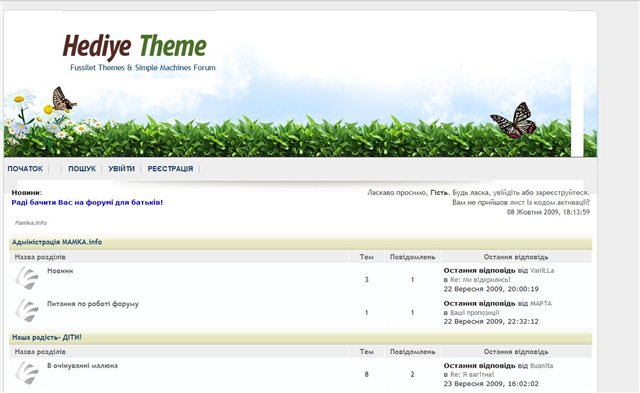Click the Раді бачити Вас на форумі news link
This screenshot has height=393, width=640.
click(87, 202)
